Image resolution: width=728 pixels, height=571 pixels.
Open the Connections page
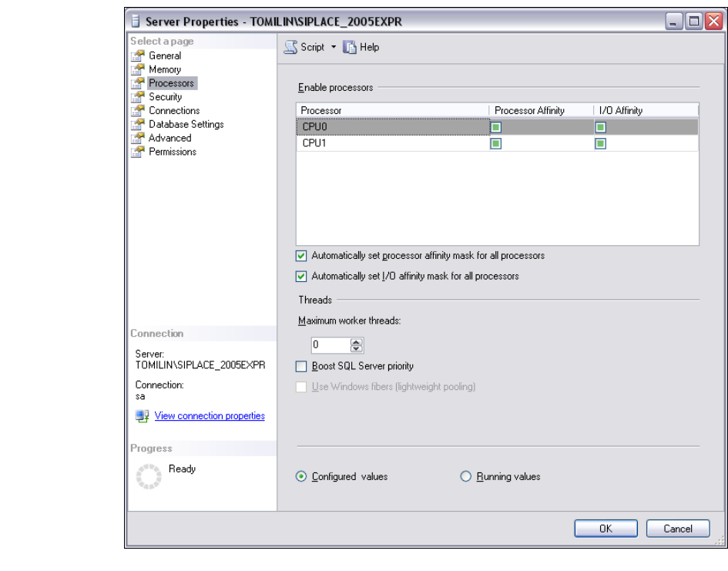tap(174, 111)
